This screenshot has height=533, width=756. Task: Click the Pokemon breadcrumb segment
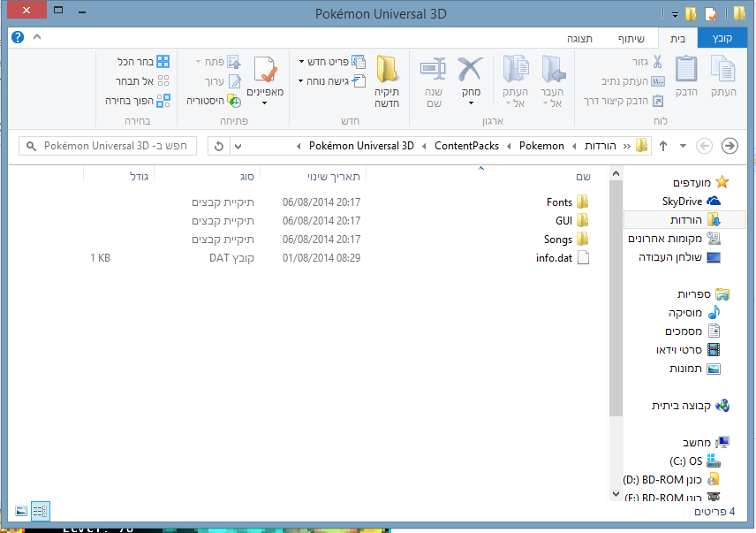click(x=541, y=146)
